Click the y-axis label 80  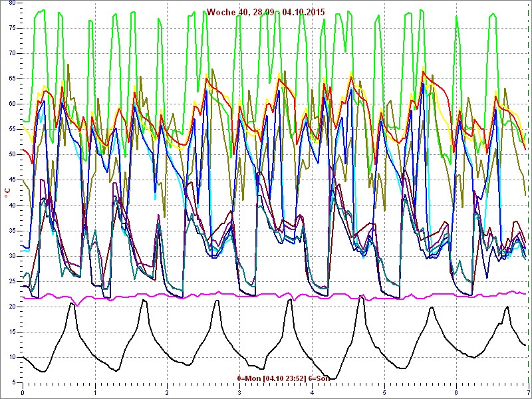click(11, 3)
